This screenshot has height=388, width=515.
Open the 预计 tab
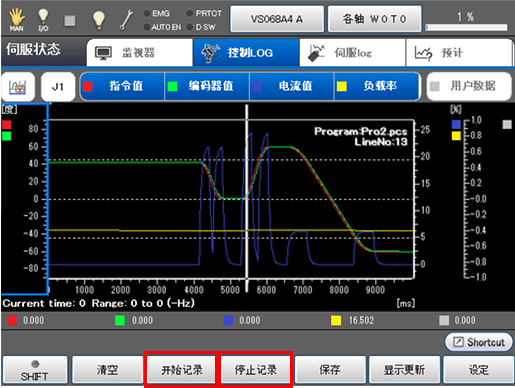459,53
